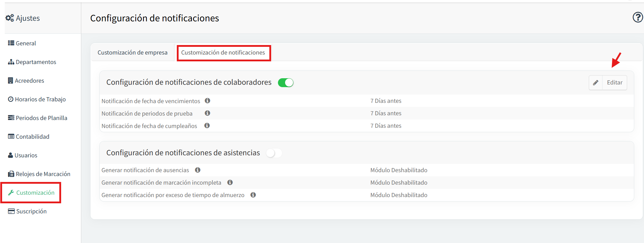Click info icon beside periodos de prueba

(x=208, y=113)
